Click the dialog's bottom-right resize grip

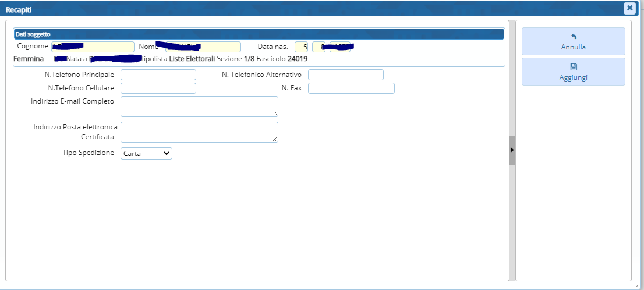[x=639, y=286]
